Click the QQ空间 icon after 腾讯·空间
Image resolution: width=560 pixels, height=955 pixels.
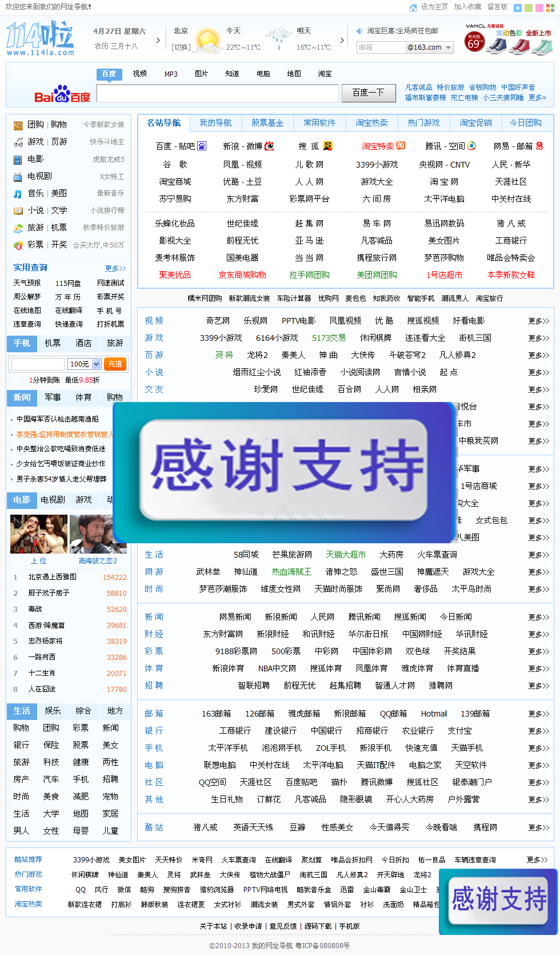coord(471,146)
